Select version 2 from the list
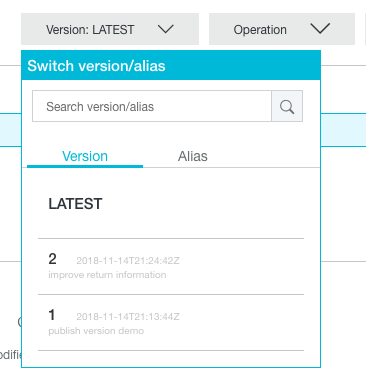The image size is (366, 388). [171, 267]
